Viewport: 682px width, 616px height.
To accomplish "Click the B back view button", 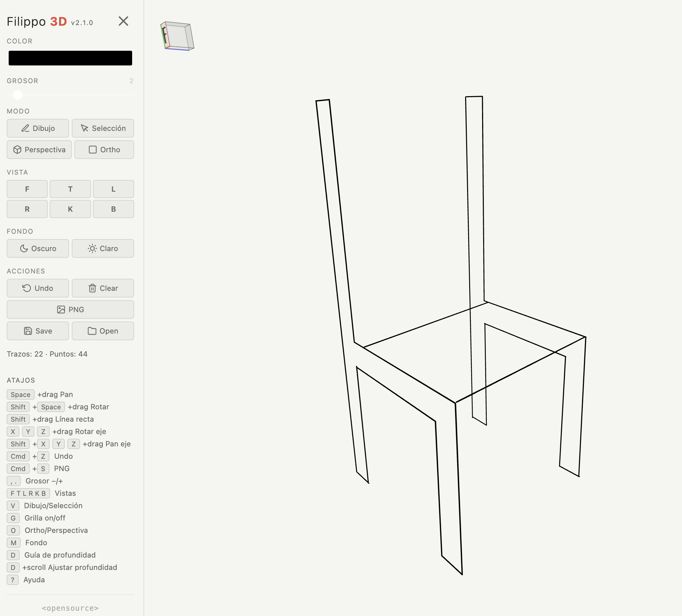I will point(113,209).
